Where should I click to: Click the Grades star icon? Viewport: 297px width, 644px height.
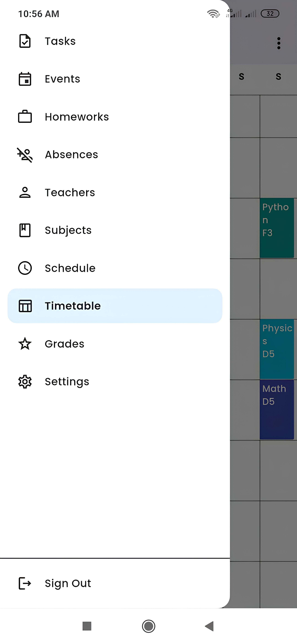point(25,344)
